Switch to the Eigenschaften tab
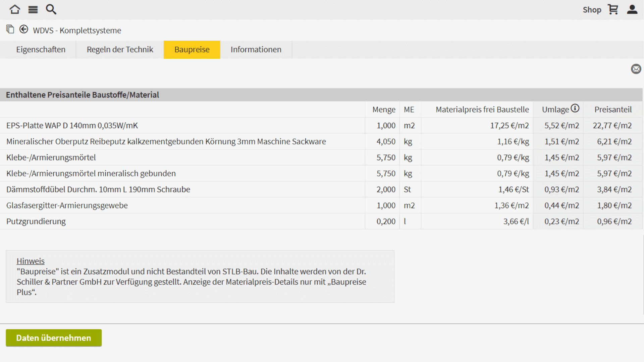The width and height of the screenshot is (644, 362). click(x=41, y=50)
